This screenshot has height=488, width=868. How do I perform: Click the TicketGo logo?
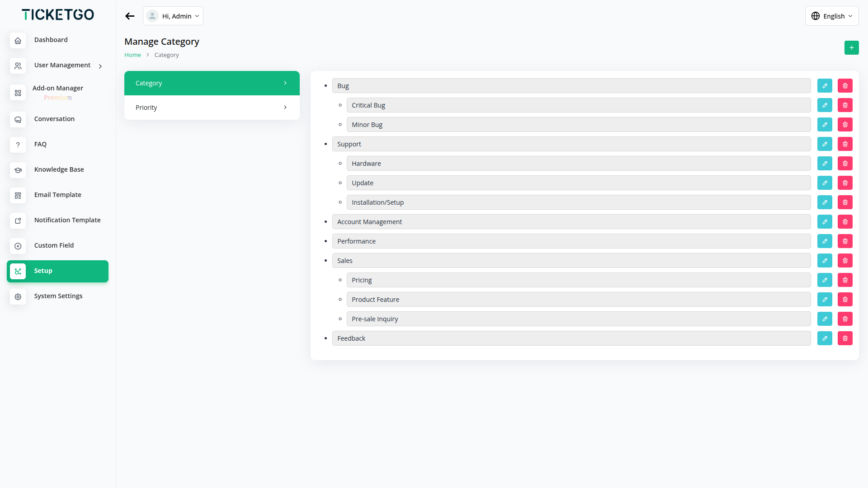(x=58, y=15)
